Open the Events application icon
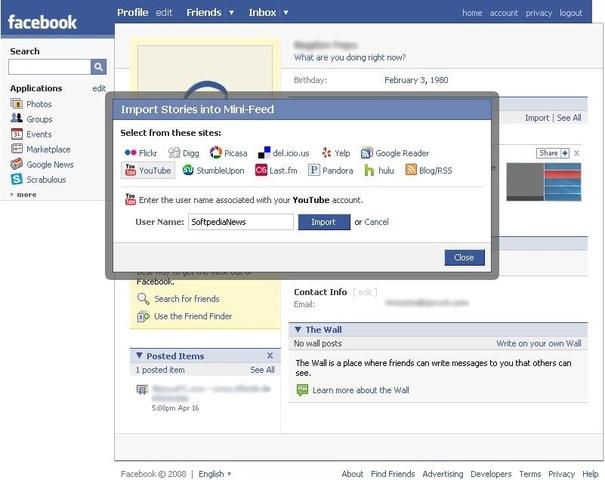 (x=17, y=134)
